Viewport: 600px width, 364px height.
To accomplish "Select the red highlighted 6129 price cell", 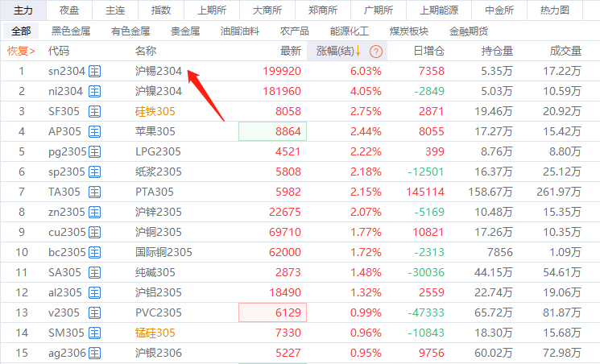I will click(272, 312).
